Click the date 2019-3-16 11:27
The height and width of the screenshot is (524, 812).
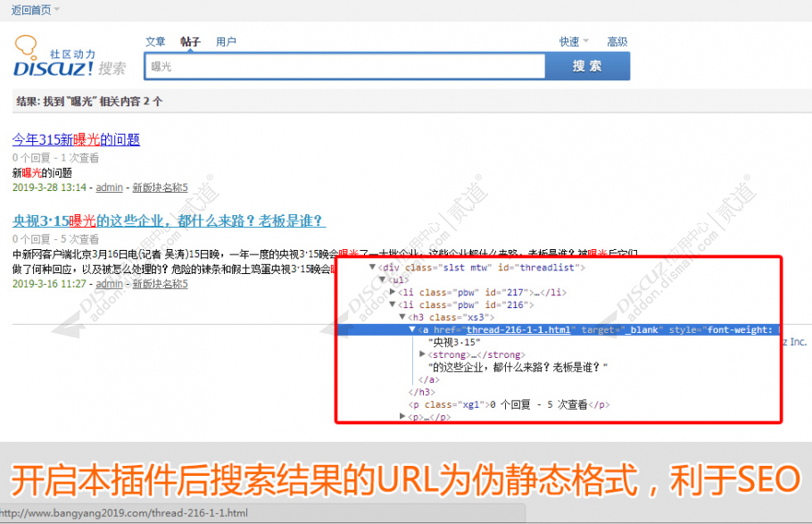click(x=49, y=284)
